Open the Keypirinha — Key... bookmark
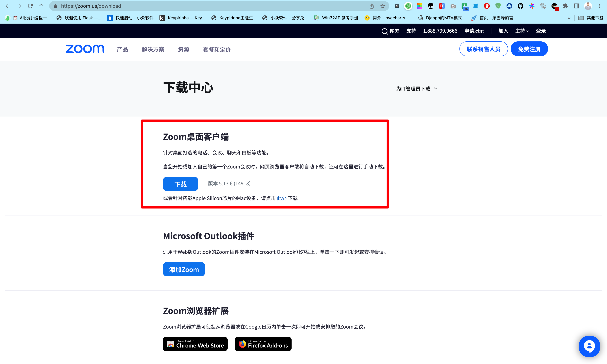The image size is (607, 364). point(183,18)
